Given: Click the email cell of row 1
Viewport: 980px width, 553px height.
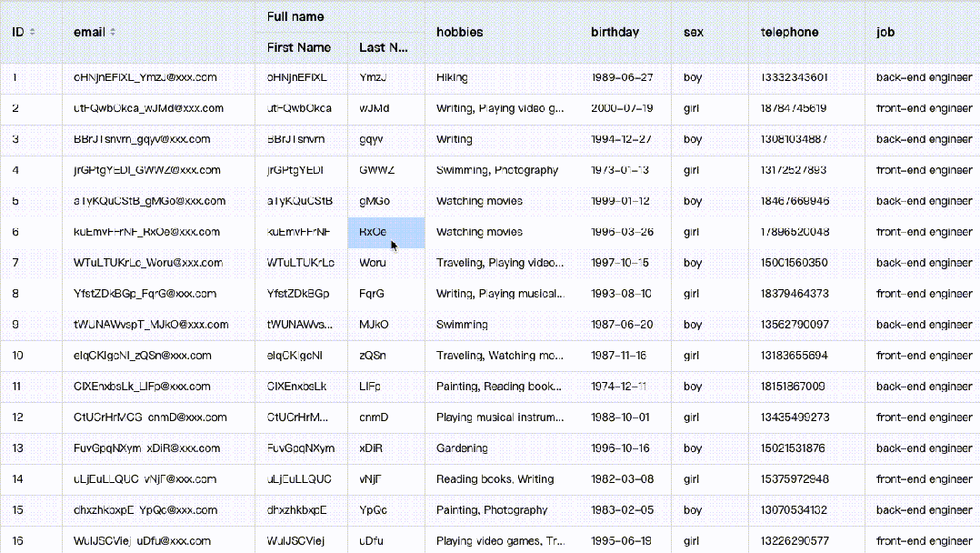Looking at the screenshot, I should click(145, 77).
